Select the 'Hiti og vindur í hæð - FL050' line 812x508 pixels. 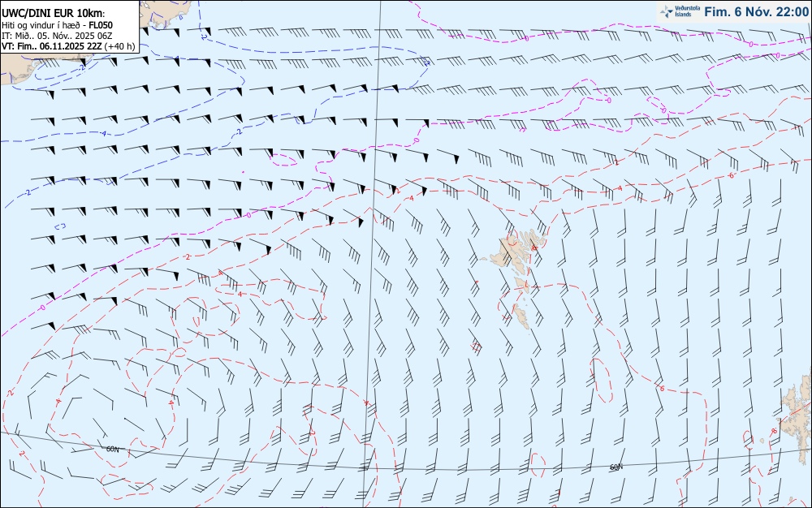coord(57,25)
